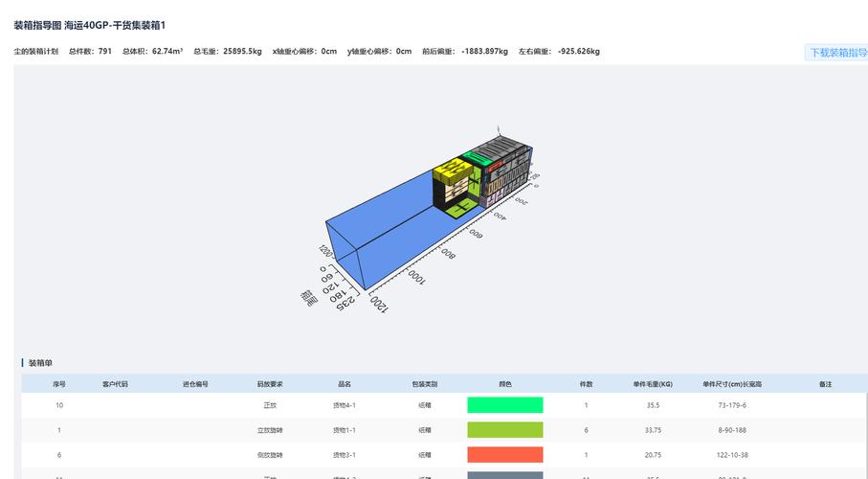Click the 装箱单 section heading
Image resolution: width=868 pixels, height=479 pixels.
tap(41, 363)
